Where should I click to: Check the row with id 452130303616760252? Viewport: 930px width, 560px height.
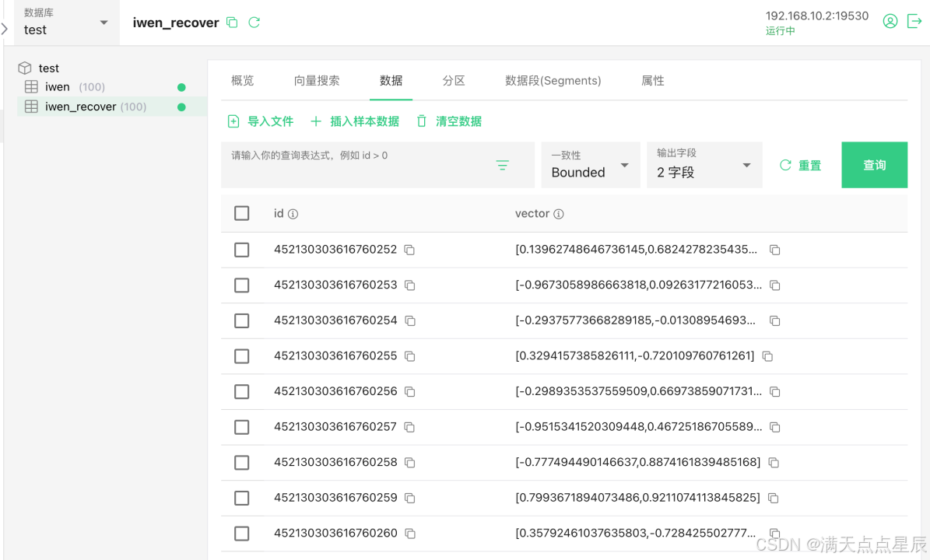click(x=241, y=250)
